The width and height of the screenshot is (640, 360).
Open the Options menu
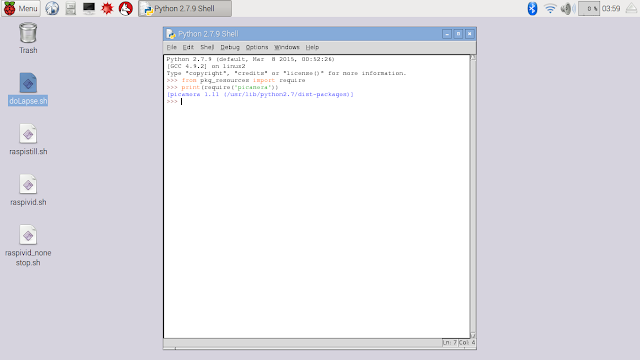257,47
